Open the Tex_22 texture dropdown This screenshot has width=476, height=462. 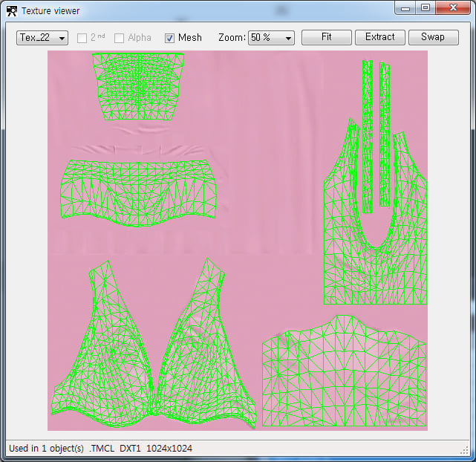pos(42,38)
